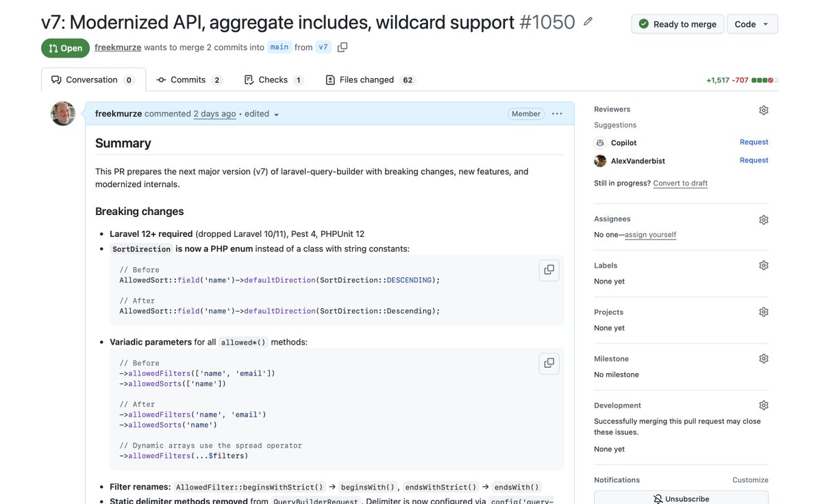
Task: Request review from AlexVanderbist
Action: [754, 160]
